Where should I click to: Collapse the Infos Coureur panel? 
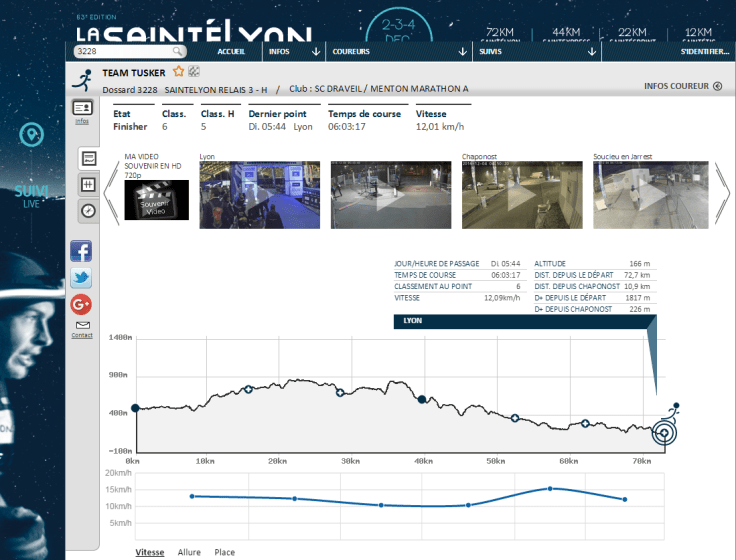717,86
